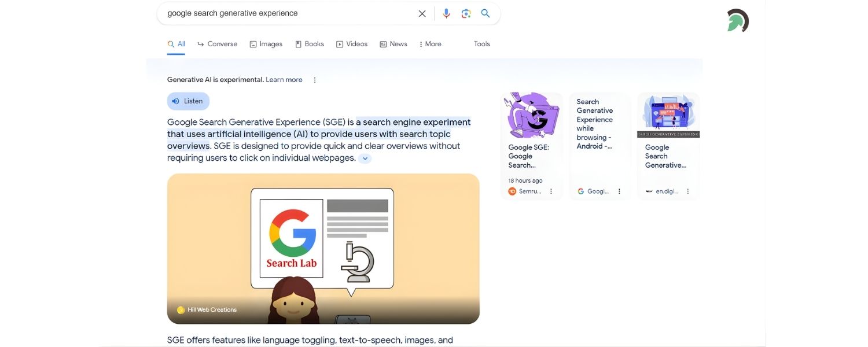The height and width of the screenshot is (347, 868).
Task: Click the search magnifier icon
Action: 486,13
